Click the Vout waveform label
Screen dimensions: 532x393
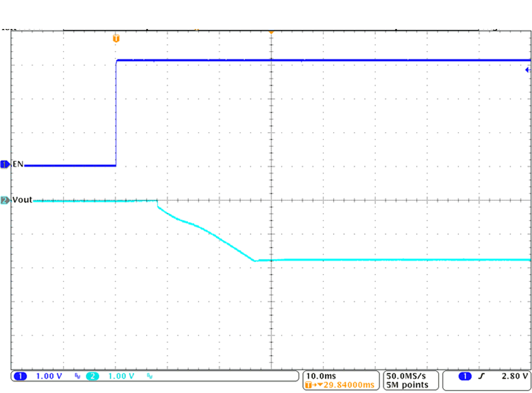[x=21, y=200]
